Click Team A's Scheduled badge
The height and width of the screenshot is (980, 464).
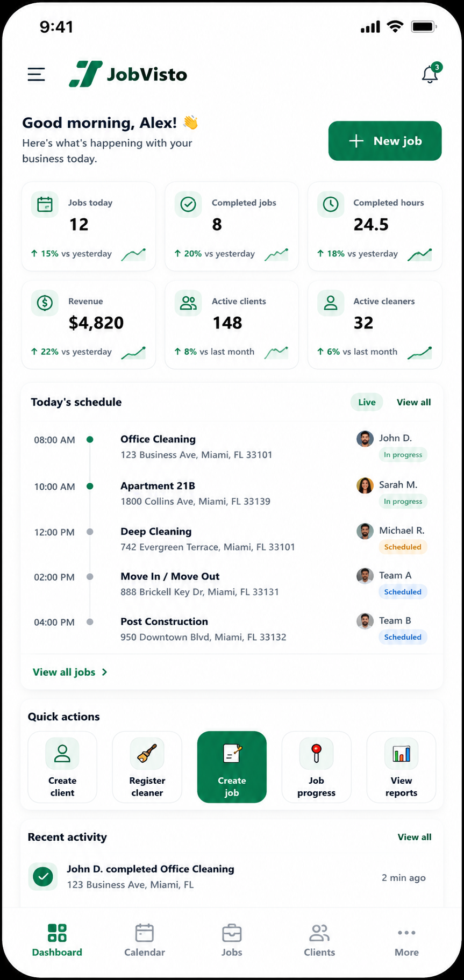[403, 592]
